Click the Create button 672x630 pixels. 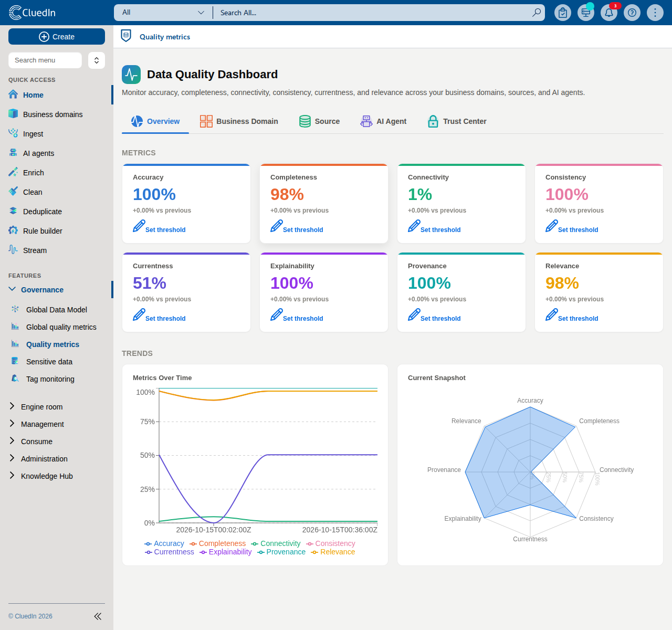coord(57,37)
